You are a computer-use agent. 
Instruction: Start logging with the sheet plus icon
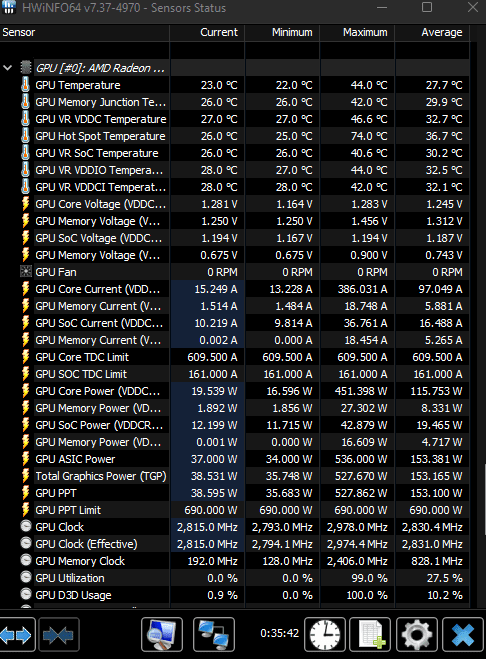point(370,635)
